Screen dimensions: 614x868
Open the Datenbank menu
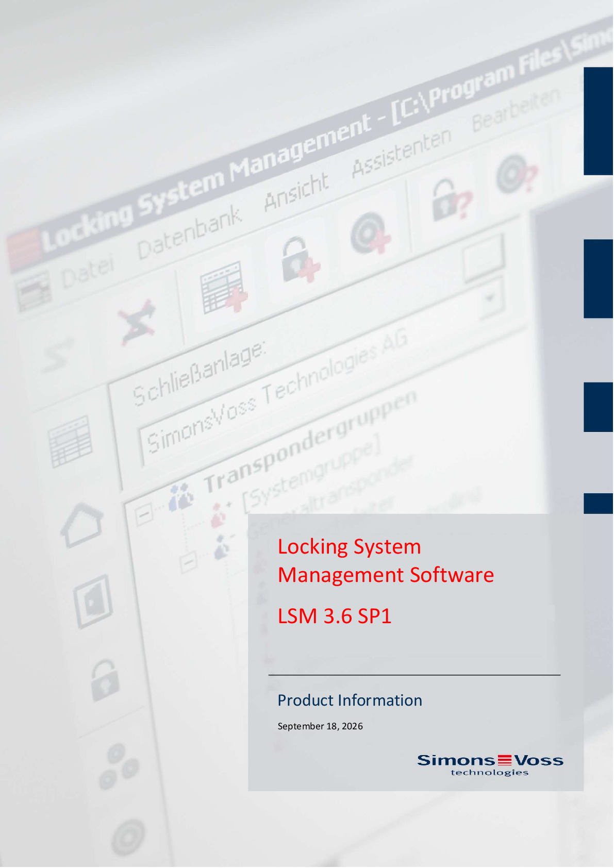point(189,233)
